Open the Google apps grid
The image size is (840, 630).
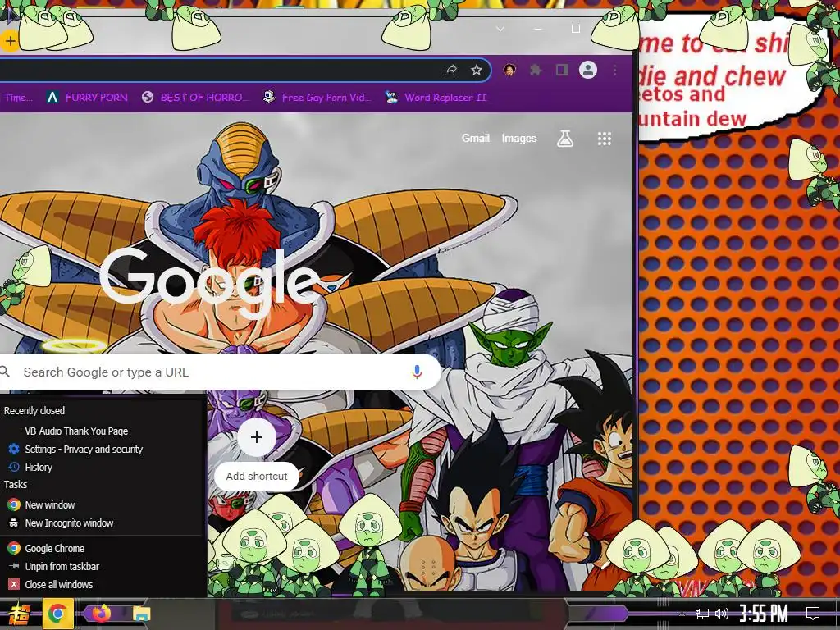(x=605, y=139)
